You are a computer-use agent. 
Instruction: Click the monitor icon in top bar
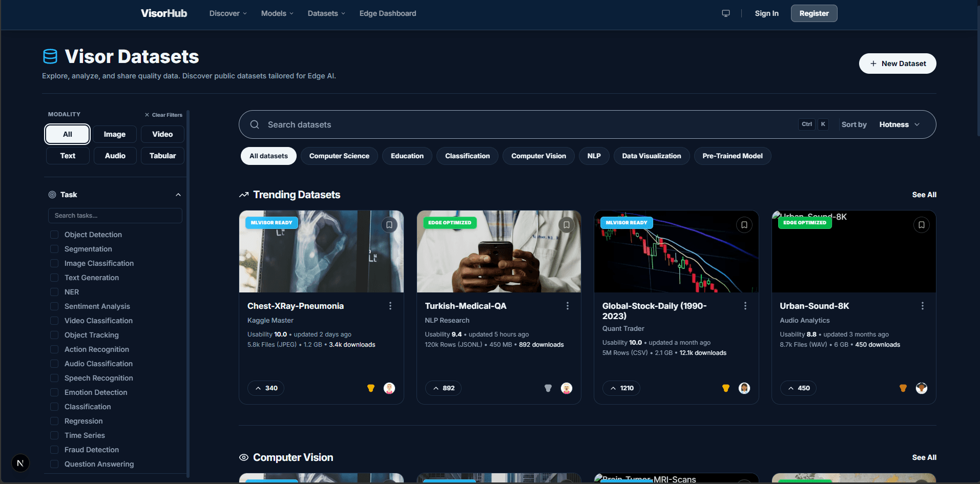[x=726, y=13]
